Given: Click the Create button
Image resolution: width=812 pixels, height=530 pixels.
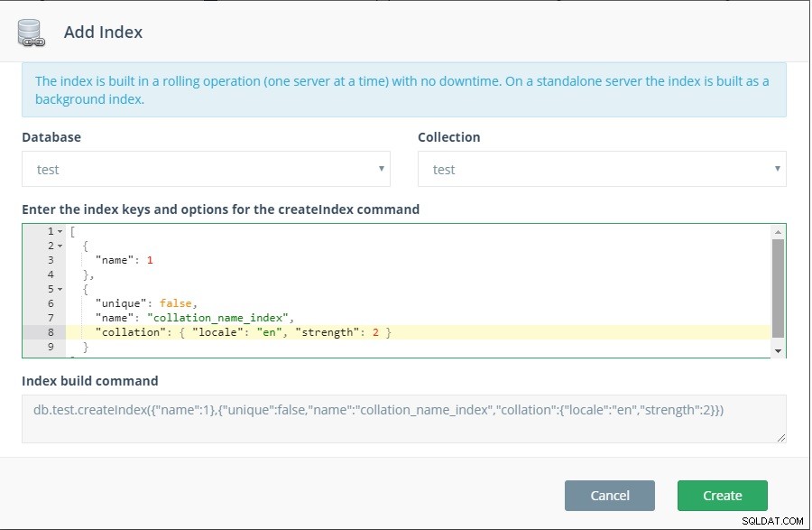Looking at the screenshot, I should [x=723, y=496].
